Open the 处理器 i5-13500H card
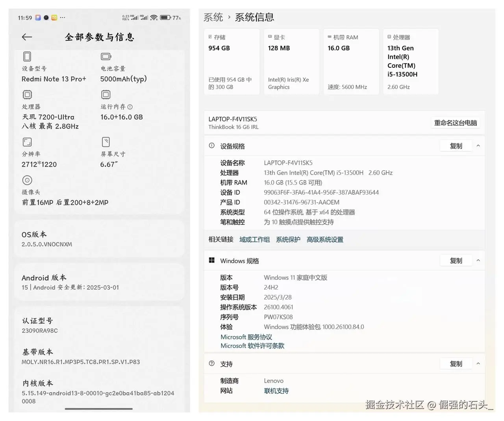Image resolution: width=504 pixels, height=421 pixels. pyautogui.click(x=411, y=61)
